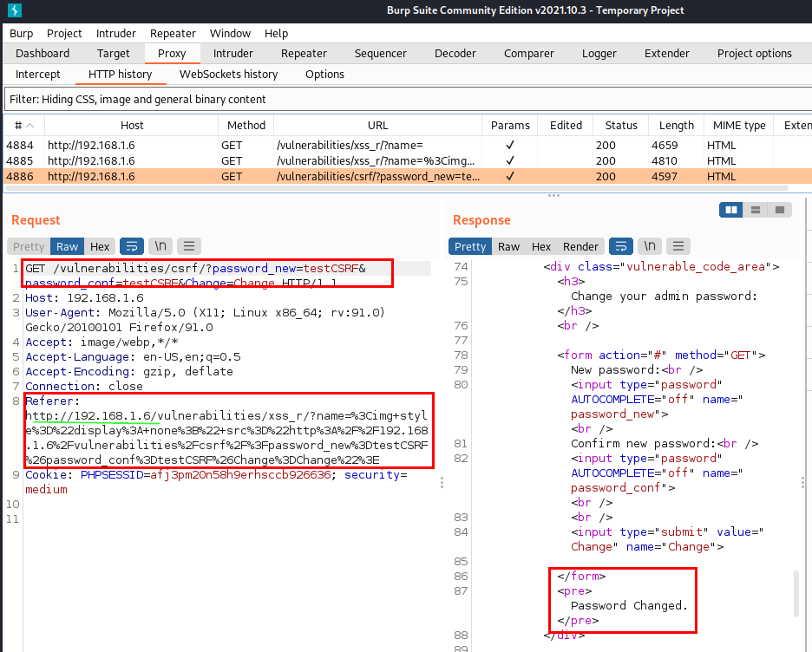
Task: Open the Response panel hamburger menu
Action: 678,246
